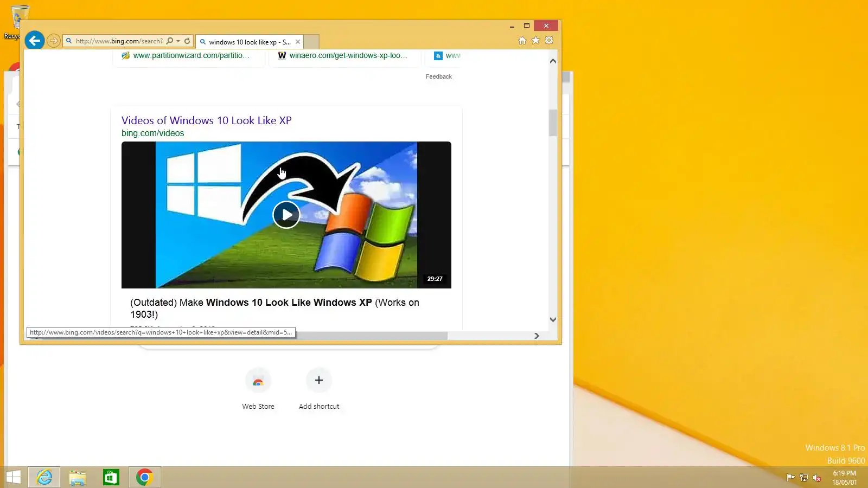The image size is (868, 488).
Task: Click the horizontal scrollbar right arrow
Action: click(537, 336)
